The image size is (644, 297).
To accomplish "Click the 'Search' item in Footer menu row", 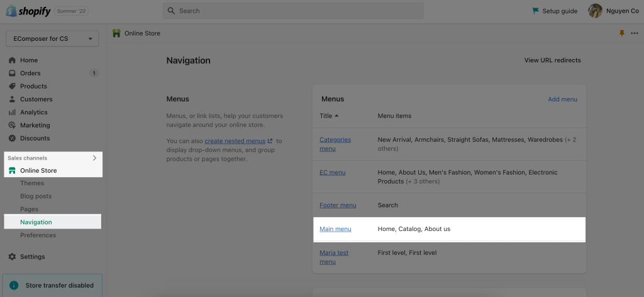I will (387, 205).
